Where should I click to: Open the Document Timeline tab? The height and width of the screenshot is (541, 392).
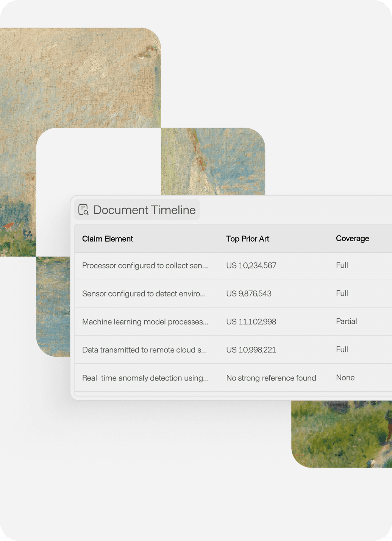[x=137, y=210]
